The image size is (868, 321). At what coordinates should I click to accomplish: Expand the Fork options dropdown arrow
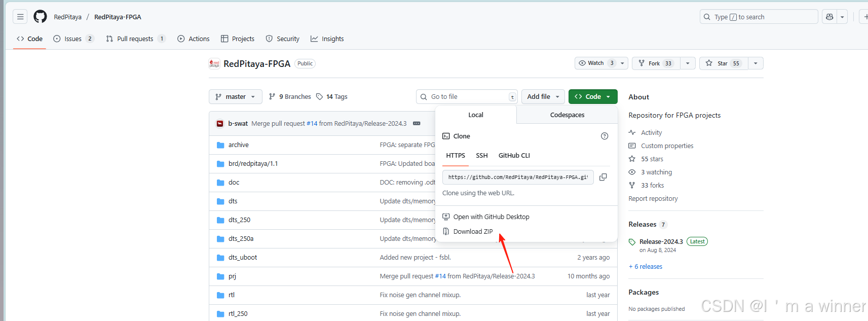pyautogui.click(x=688, y=63)
